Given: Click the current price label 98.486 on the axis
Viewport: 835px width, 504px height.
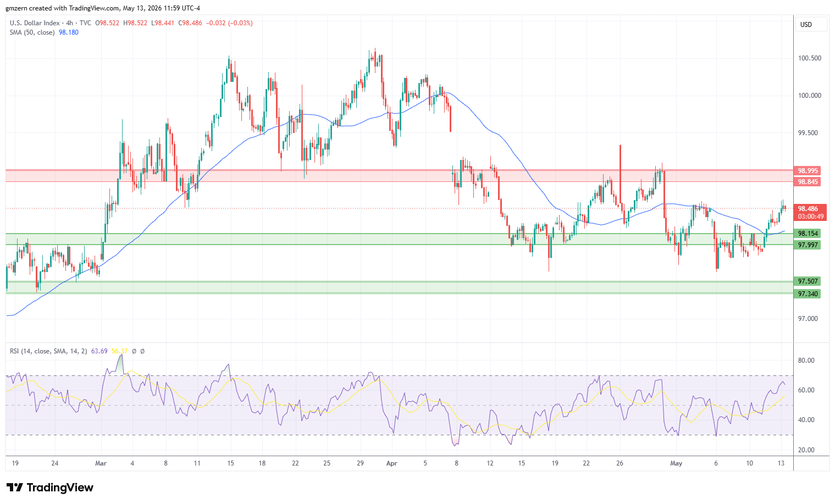Looking at the screenshot, I should click(x=808, y=209).
